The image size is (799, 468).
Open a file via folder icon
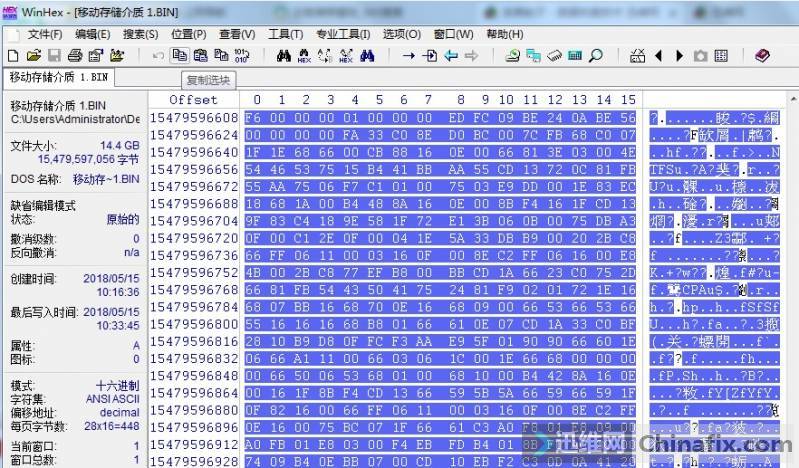(x=34, y=56)
